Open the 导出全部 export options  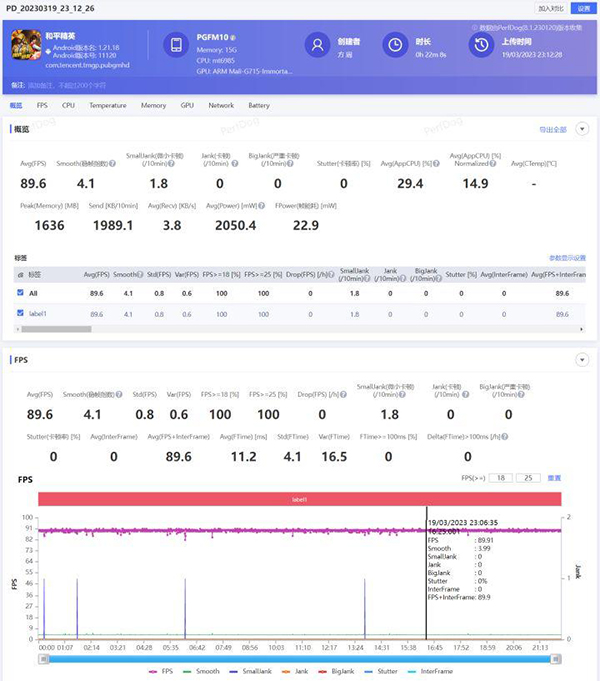pyautogui.click(x=553, y=129)
